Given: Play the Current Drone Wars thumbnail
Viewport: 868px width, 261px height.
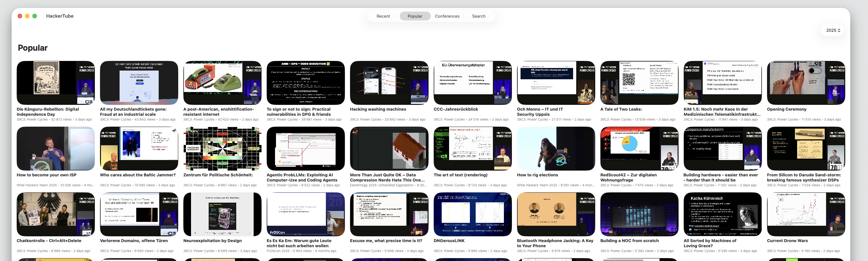Looking at the screenshot, I should click(x=806, y=214).
